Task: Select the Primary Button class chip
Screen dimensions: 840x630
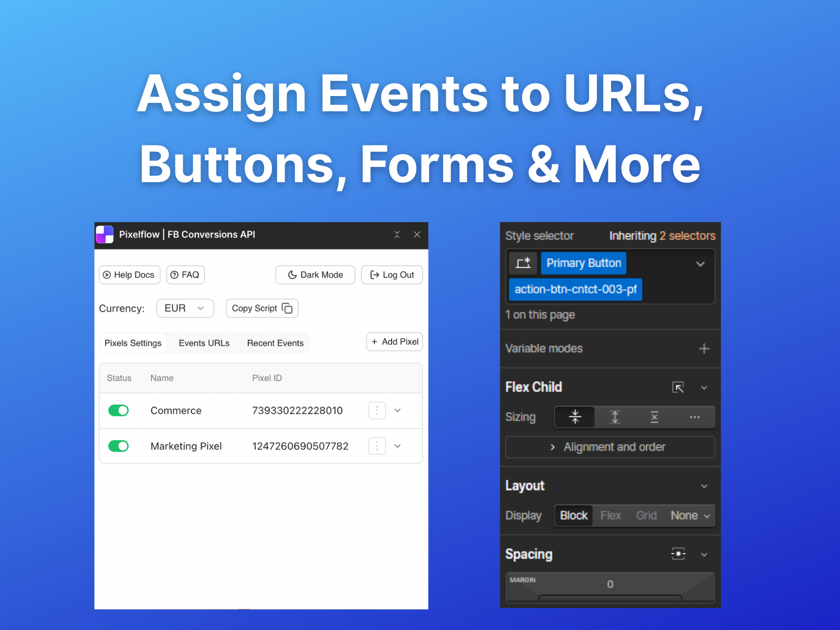Action: (x=584, y=263)
